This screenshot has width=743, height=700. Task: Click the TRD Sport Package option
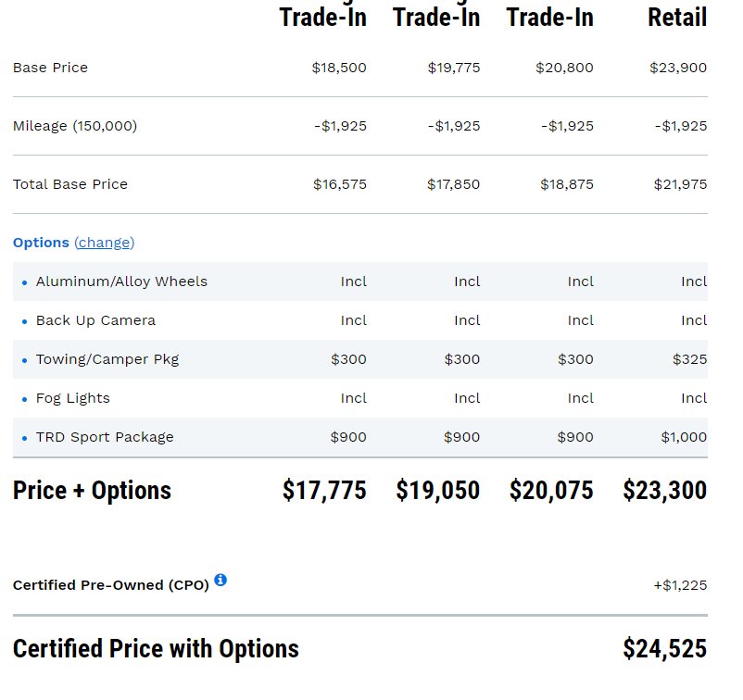click(105, 437)
